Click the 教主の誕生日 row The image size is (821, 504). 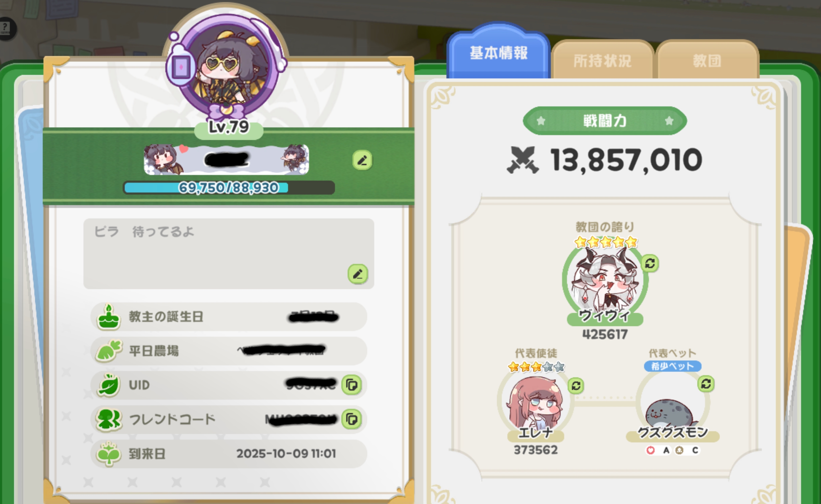pyautogui.click(x=229, y=317)
